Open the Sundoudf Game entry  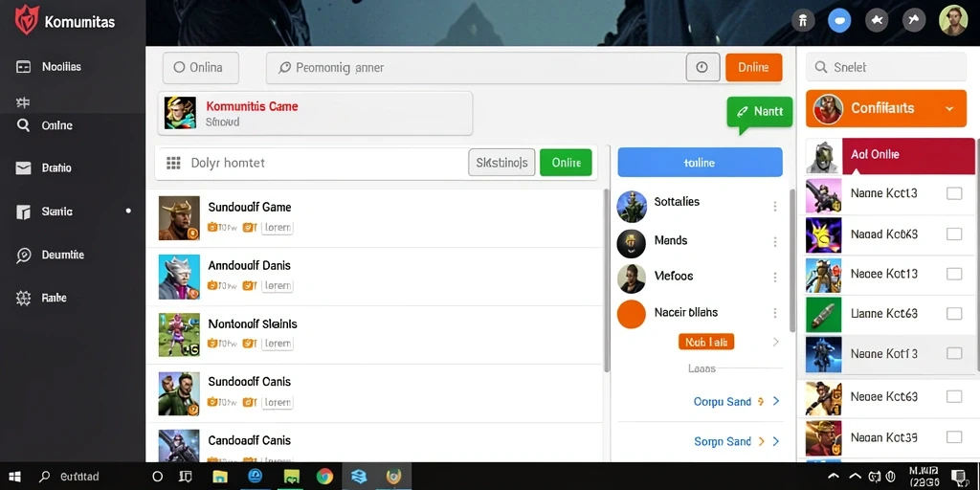pyautogui.click(x=375, y=218)
